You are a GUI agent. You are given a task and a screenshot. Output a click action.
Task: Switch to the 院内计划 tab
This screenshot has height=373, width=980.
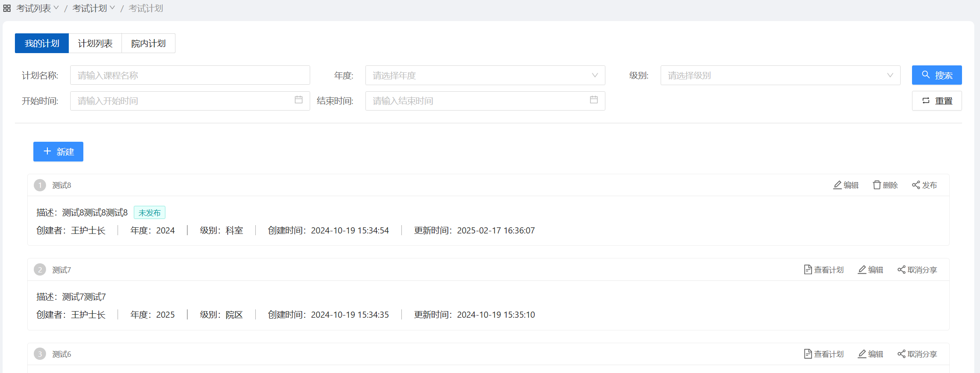pos(148,43)
